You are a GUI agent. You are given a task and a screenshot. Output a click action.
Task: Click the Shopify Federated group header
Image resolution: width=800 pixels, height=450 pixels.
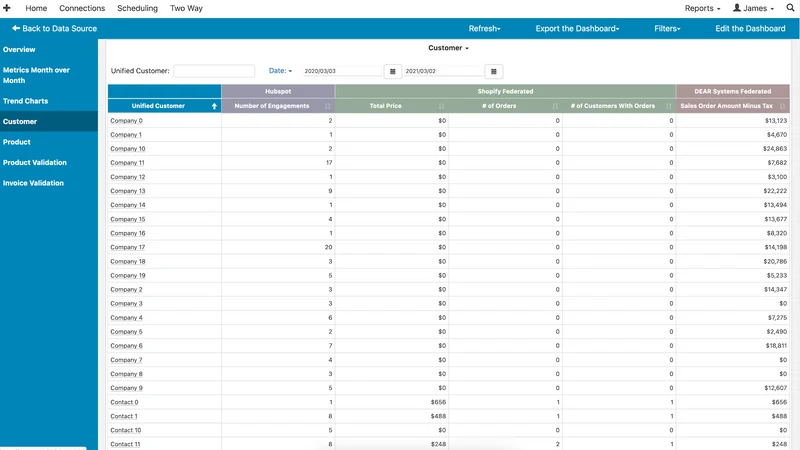point(505,91)
